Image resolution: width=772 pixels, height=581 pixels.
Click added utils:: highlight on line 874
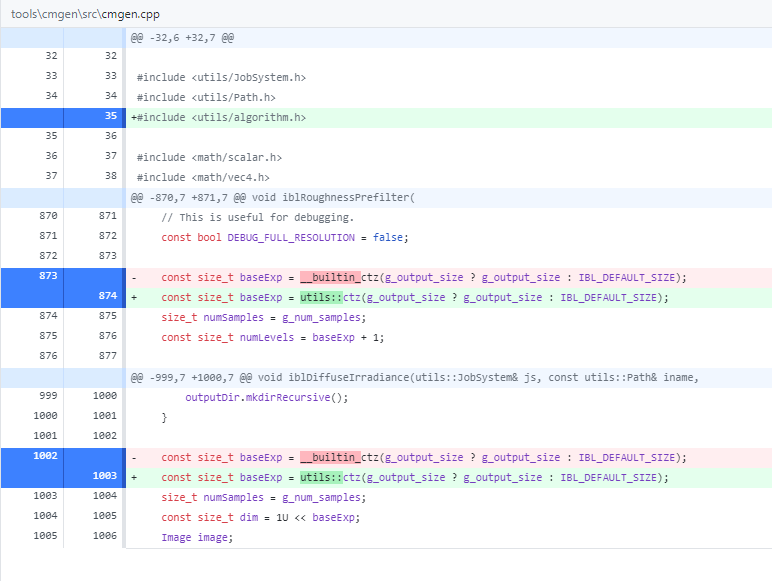coord(322,298)
